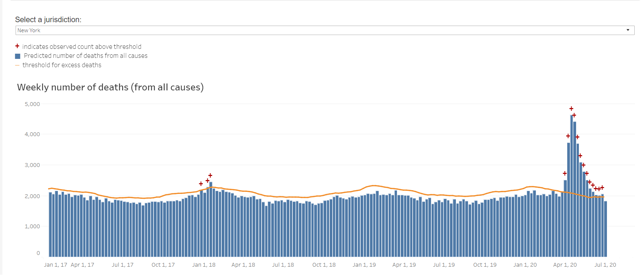Click the tallest blue bar in April 2020
The image size is (644, 275).
point(572,186)
